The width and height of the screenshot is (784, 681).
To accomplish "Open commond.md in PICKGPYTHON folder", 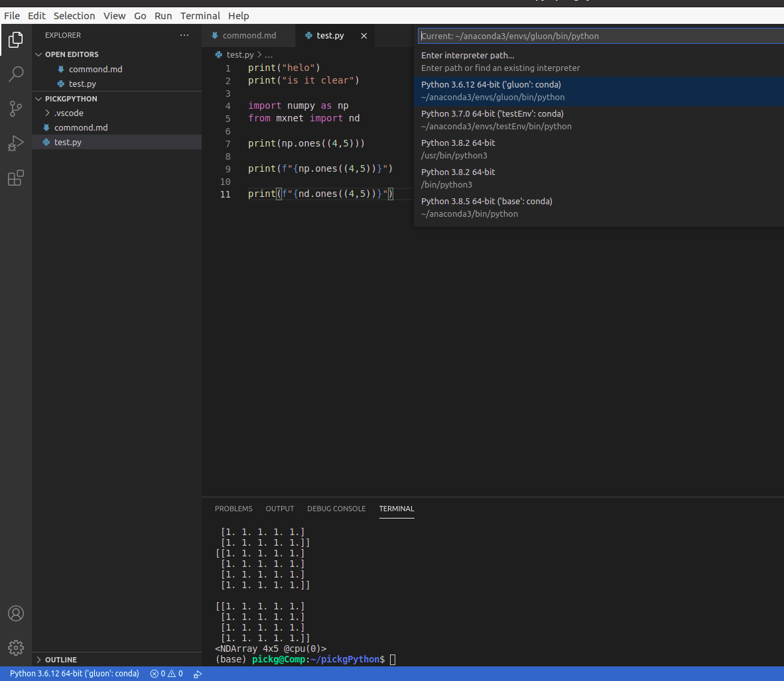I will tap(81, 128).
